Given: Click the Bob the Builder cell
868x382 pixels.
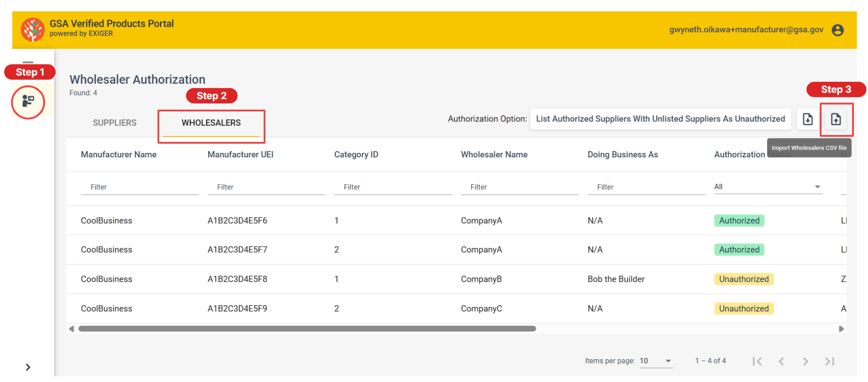Looking at the screenshot, I should [x=616, y=279].
